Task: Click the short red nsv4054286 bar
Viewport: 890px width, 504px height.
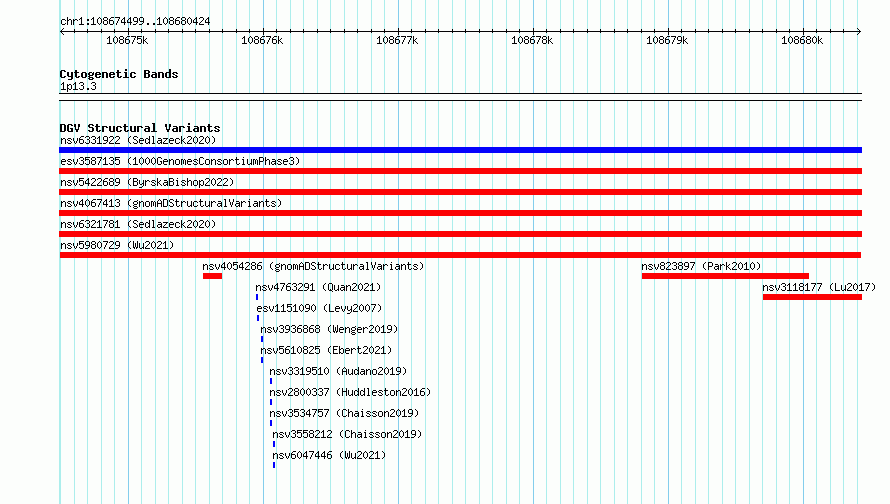Action: pos(212,276)
